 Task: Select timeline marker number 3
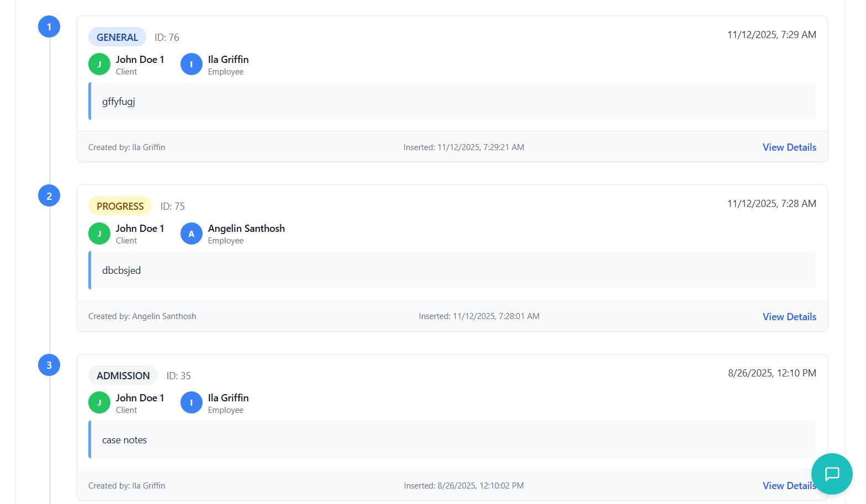pos(49,365)
